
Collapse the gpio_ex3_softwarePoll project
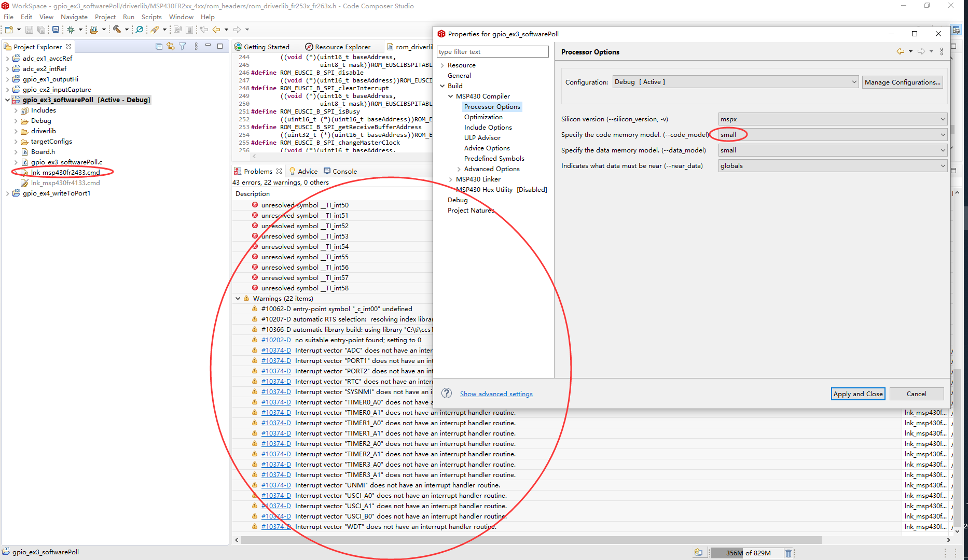7,100
